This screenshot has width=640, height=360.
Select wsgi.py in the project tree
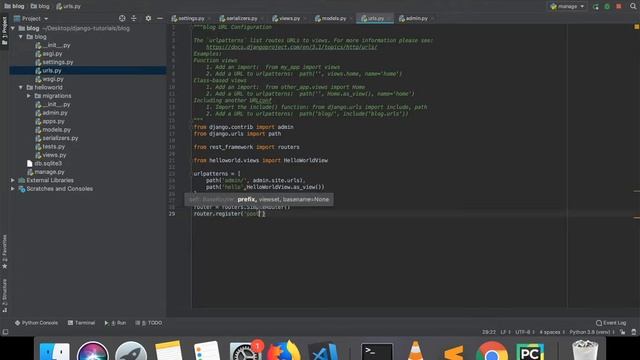[53, 79]
